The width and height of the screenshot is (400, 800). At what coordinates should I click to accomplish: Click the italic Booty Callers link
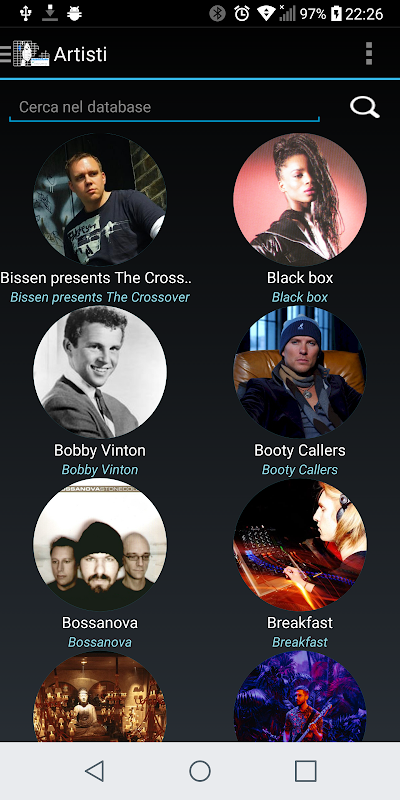tap(300, 469)
